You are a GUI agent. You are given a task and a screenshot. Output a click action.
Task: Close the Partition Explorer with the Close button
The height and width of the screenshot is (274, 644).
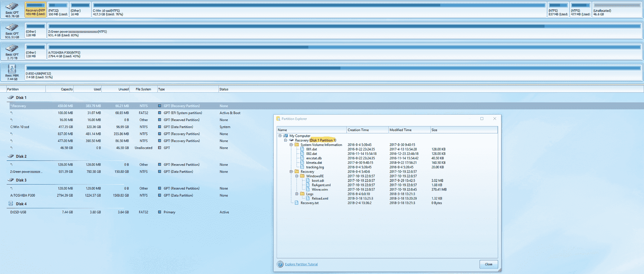(488, 264)
